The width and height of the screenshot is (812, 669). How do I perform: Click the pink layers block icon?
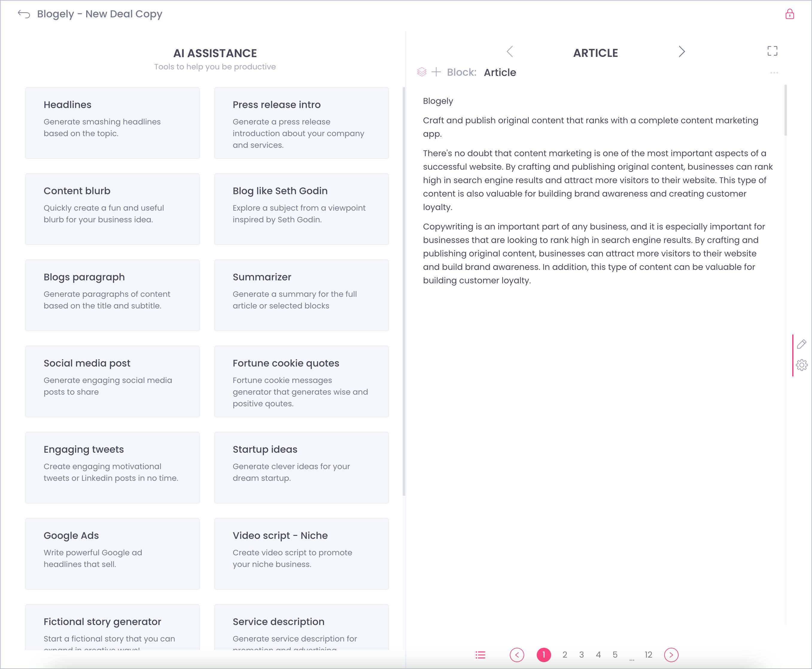point(422,72)
